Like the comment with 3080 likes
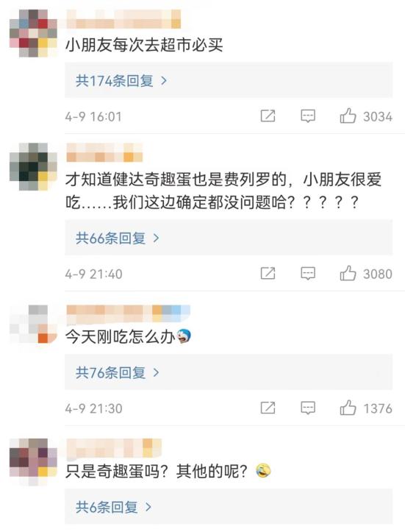 pyautogui.click(x=348, y=273)
